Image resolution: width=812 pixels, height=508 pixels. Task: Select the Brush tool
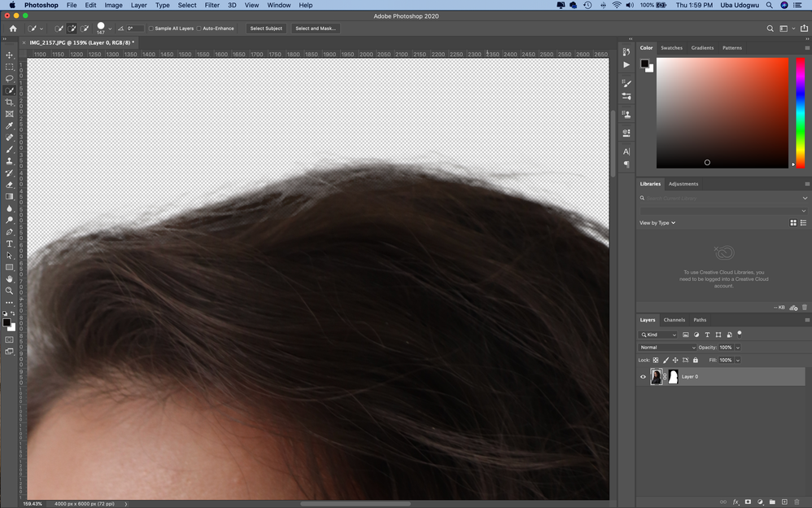point(9,149)
